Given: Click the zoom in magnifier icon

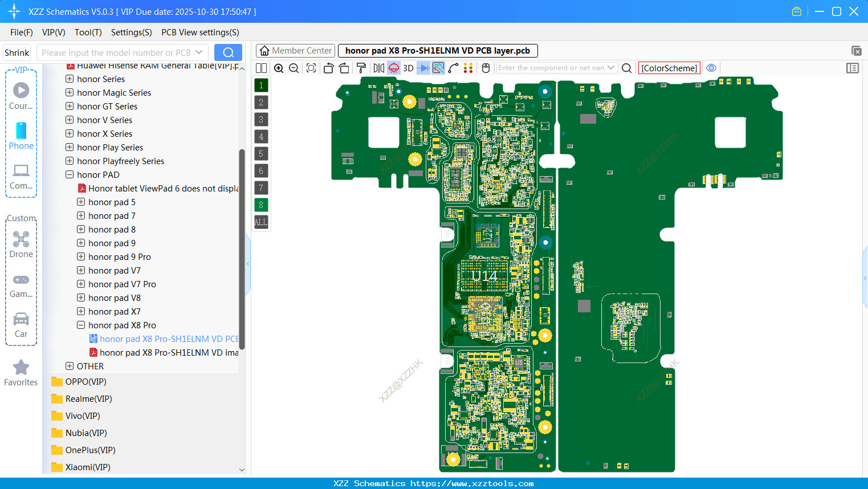Looking at the screenshot, I should click(279, 68).
